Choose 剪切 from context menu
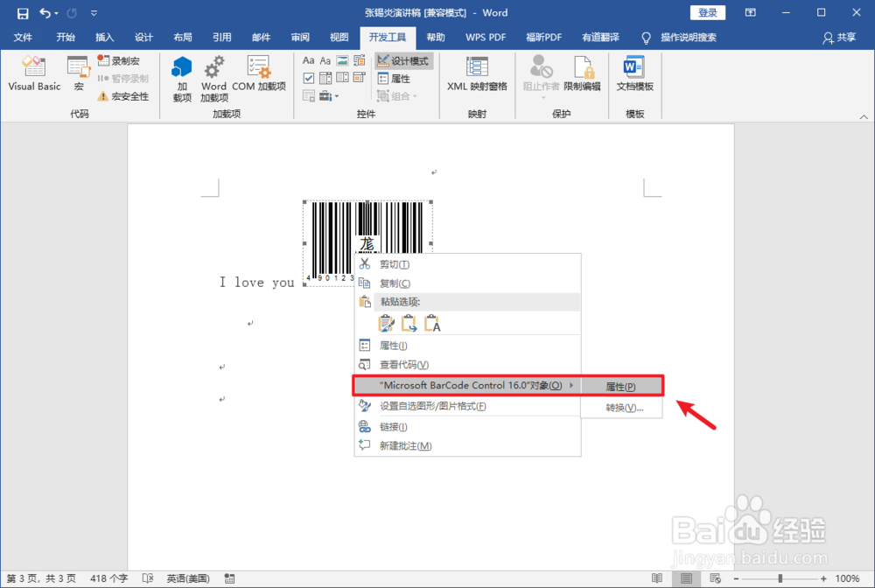 [x=467, y=264]
